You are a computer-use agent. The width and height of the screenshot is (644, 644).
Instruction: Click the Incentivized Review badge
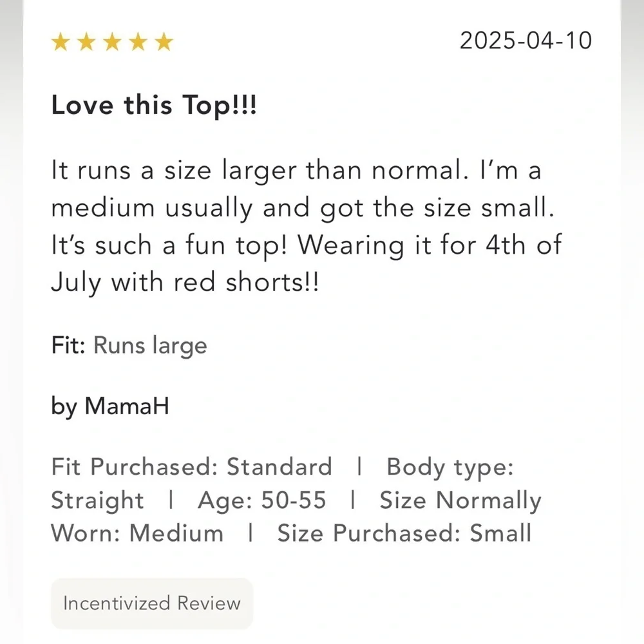click(152, 603)
